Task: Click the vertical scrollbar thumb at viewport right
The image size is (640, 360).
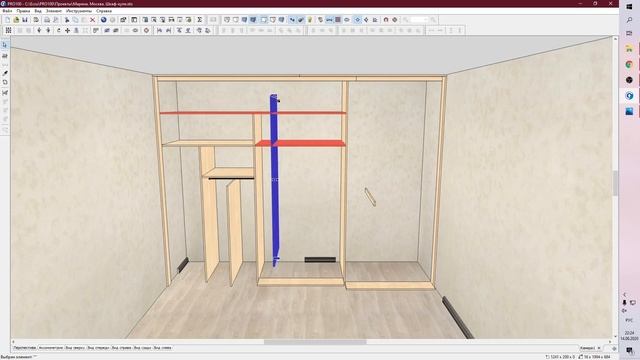Action: click(615, 183)
